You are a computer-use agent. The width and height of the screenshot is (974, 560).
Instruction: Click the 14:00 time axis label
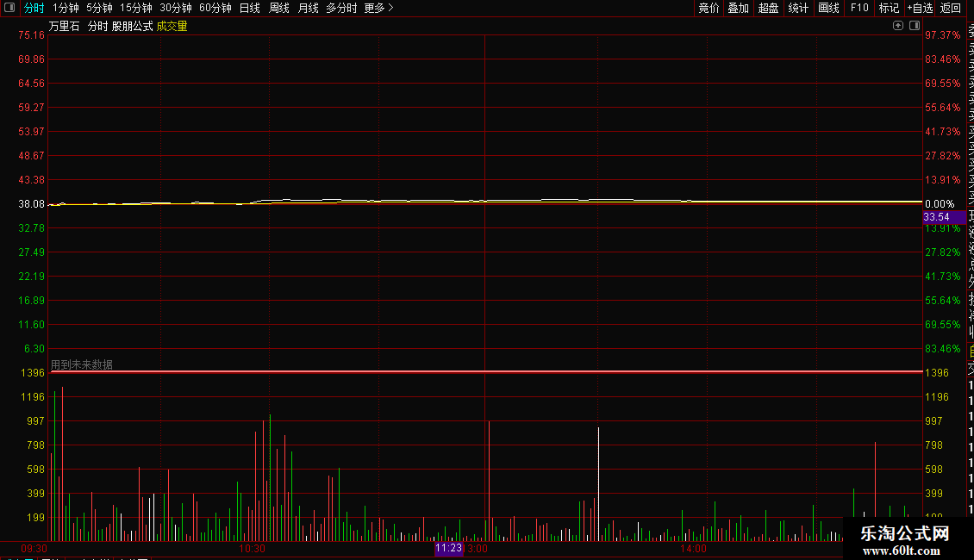693,549
